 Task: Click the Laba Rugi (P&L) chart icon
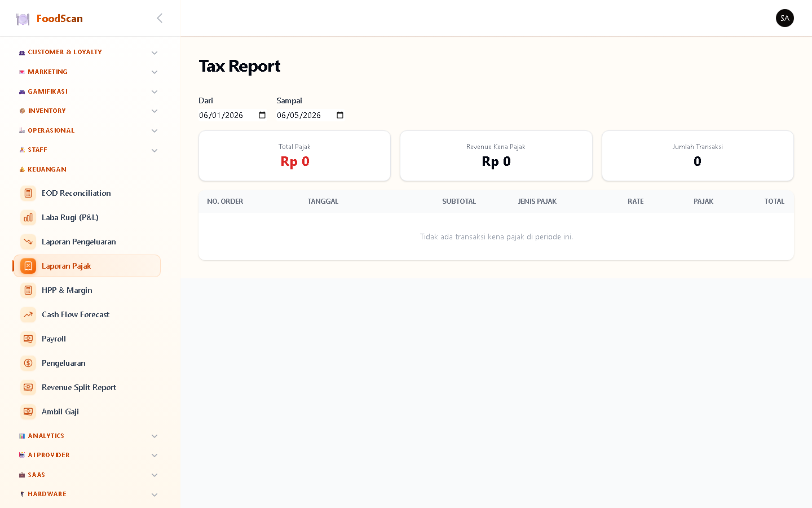pos(28,217)
